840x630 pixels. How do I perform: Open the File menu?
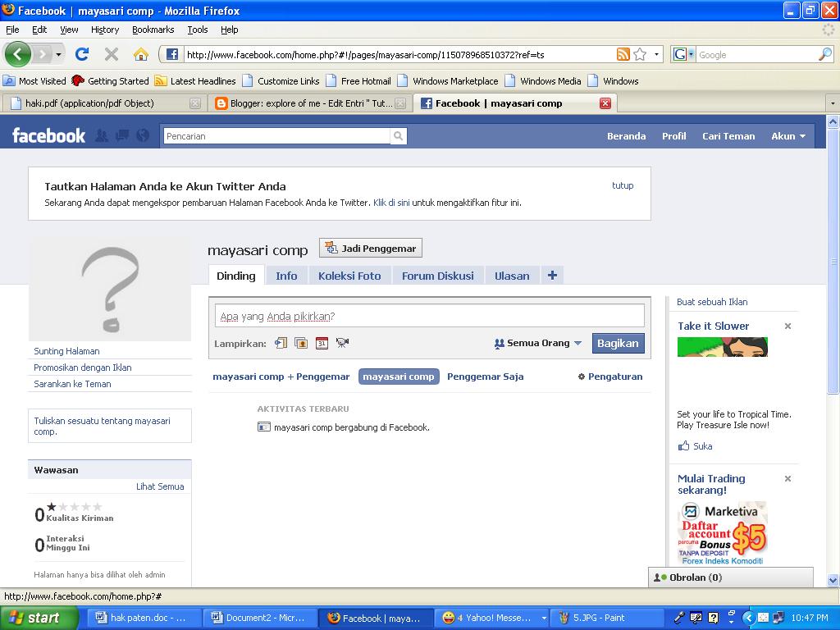coord(12,30)
